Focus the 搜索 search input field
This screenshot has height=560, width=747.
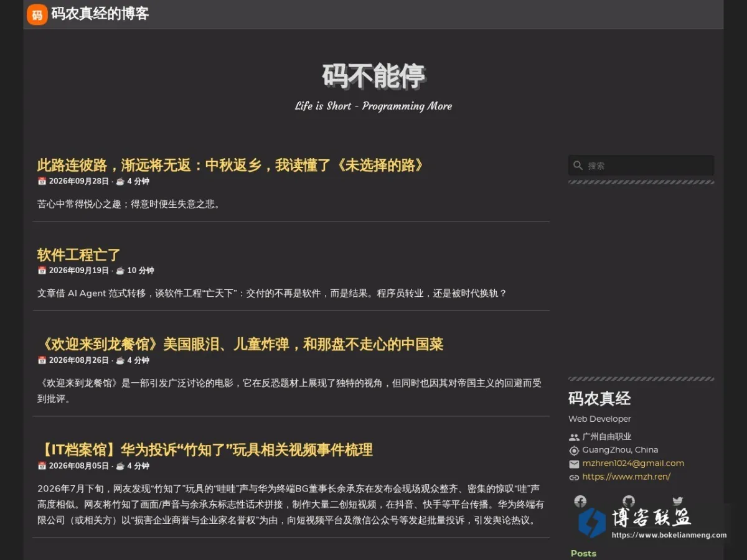coord(641,166)
